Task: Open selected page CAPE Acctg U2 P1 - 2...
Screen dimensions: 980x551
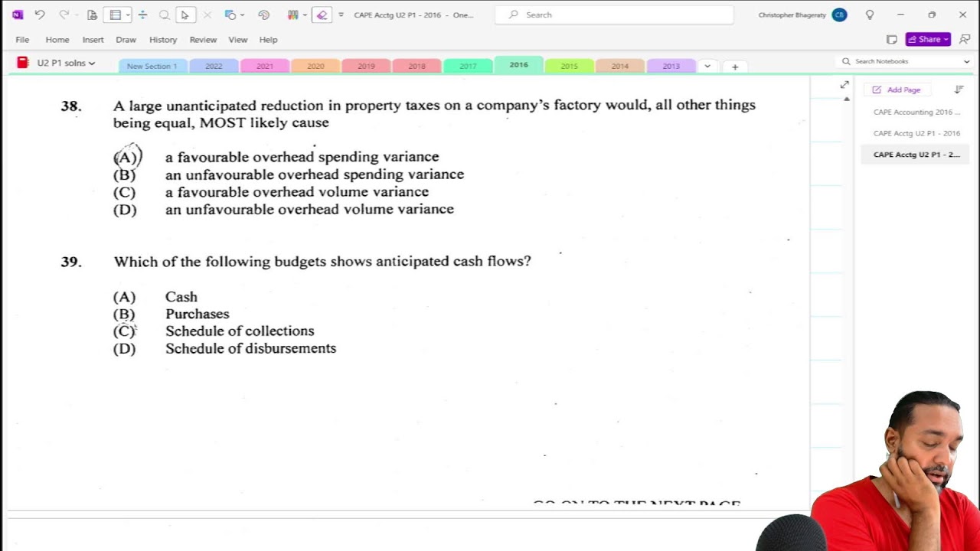Action: coord(916,155)
